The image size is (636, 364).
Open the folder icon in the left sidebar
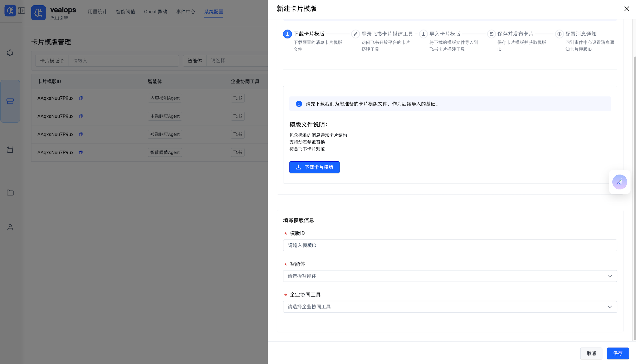[x=10, y=192]
